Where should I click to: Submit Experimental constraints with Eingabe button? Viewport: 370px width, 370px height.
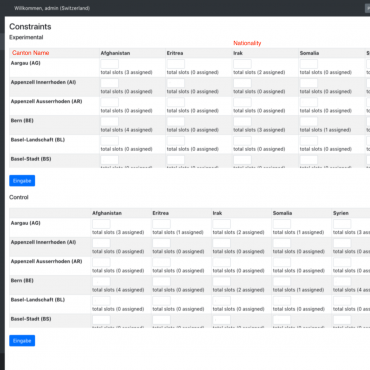22,181
